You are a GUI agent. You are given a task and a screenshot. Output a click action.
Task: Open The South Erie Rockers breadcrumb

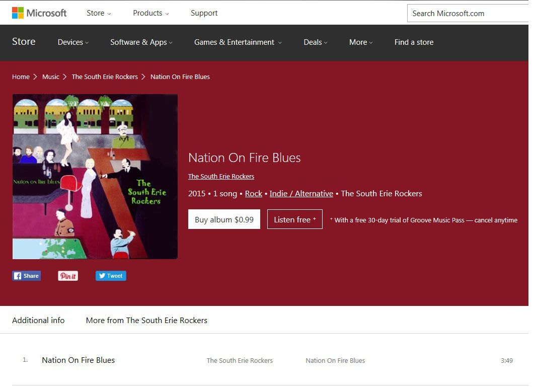(105, 77)
